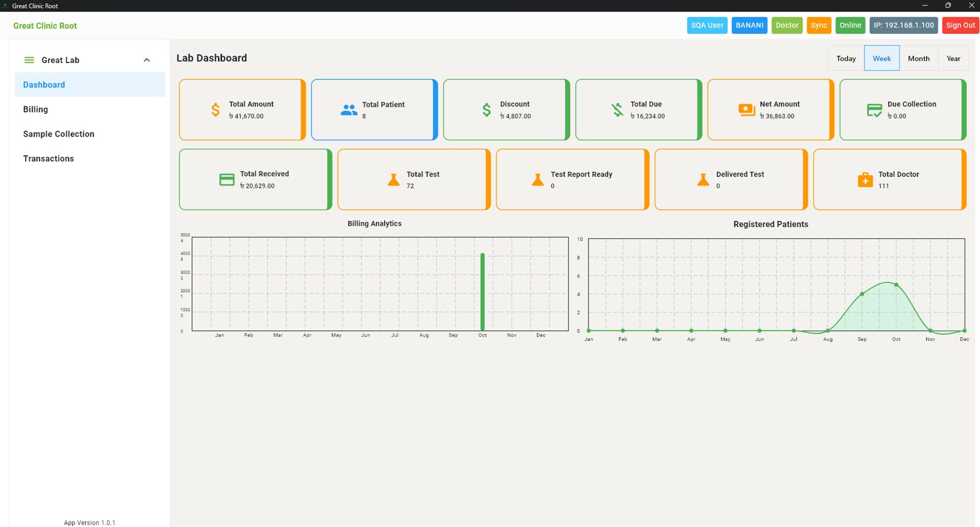Viewport: 980px width, 527px height.
Task: Click the orange Sync button
Action: point(819,25)
